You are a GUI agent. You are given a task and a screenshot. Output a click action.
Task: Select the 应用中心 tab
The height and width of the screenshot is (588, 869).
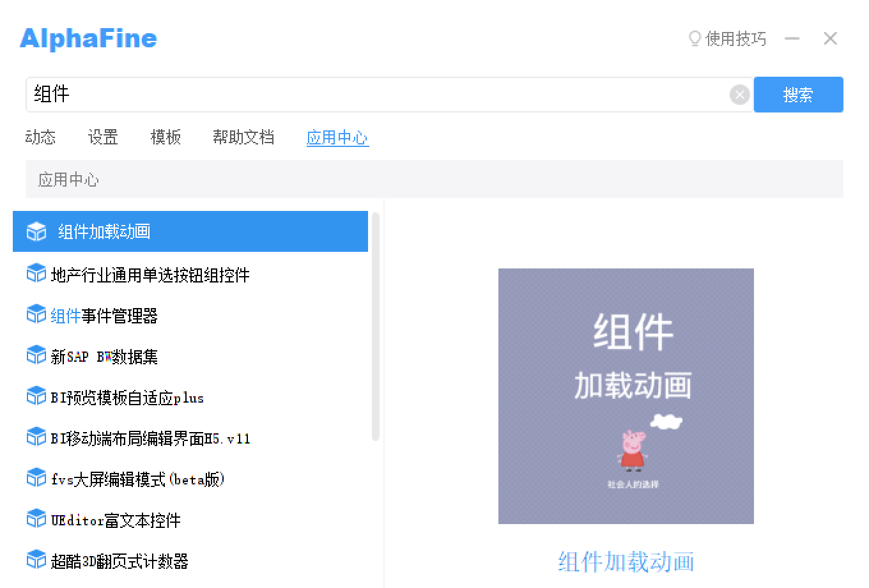pyautogui.click(x=337, y=137)
